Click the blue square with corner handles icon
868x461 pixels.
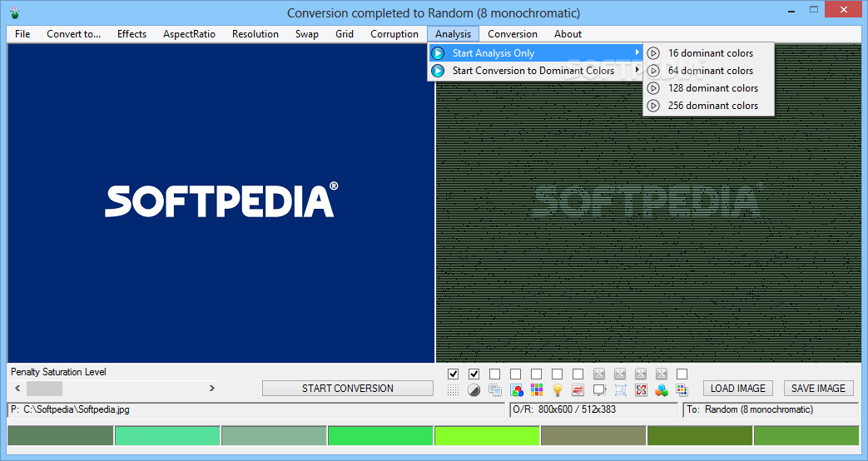click(x=620, y=390)
